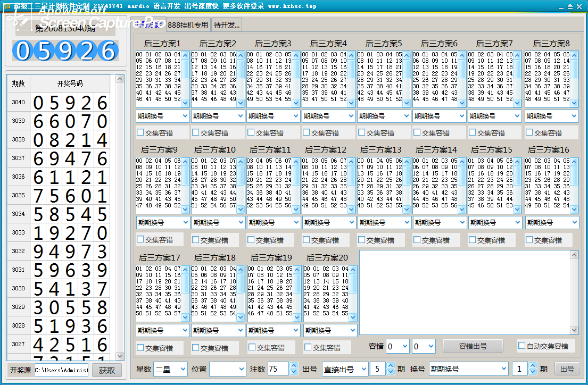The width and height of the screenshot is (588, 385).
Task: Open the 位置 dropdown
Action: point(228,369)
